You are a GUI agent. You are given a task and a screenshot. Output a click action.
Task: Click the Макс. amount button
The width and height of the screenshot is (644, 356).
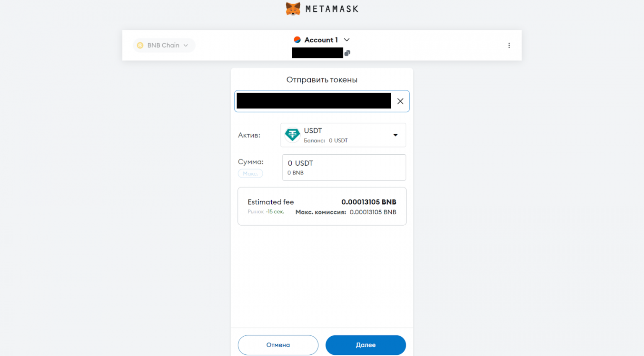click(x=250, y=173)
